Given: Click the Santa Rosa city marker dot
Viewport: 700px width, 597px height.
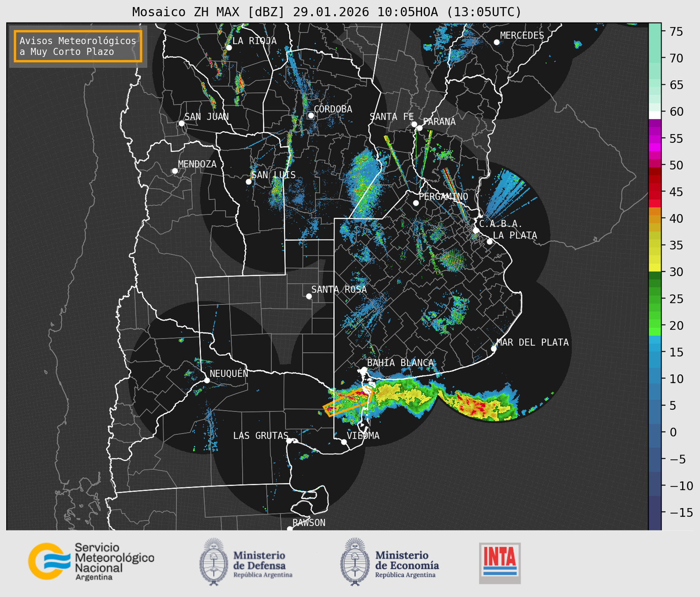Looking at the screenshot, I should pyautogui.click(x=309, y=296).
